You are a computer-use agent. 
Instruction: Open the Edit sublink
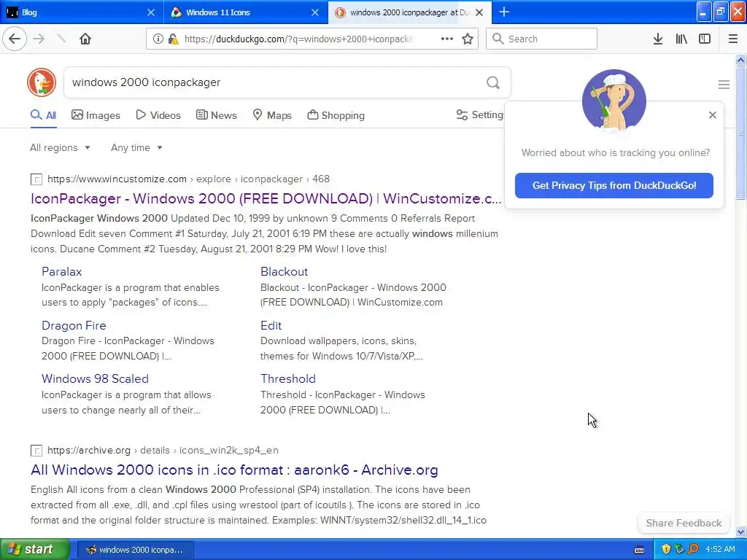coord(271,325)
